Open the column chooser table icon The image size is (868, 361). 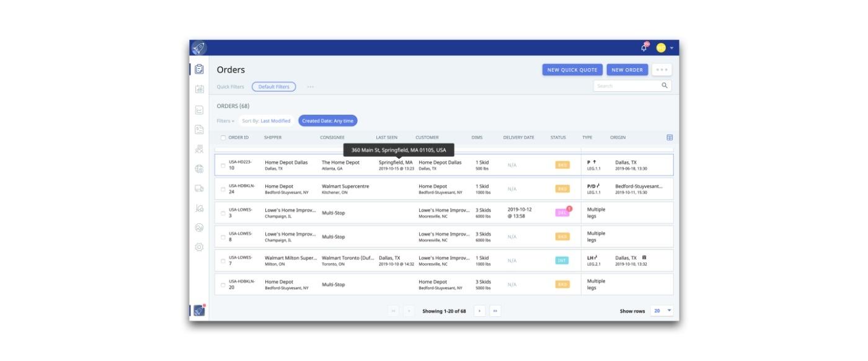tap(670, 138)
